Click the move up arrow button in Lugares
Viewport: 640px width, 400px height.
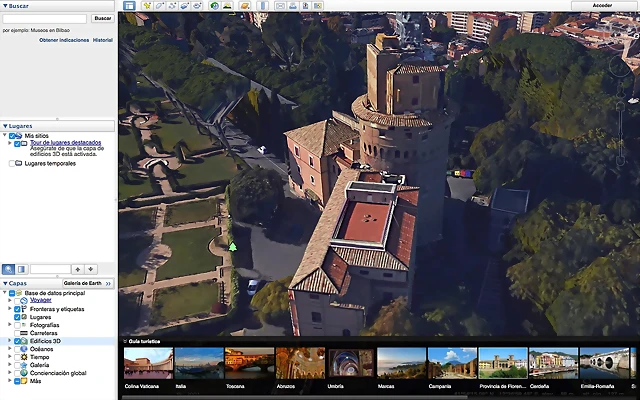pyautogui.click(x=78, y=269)
